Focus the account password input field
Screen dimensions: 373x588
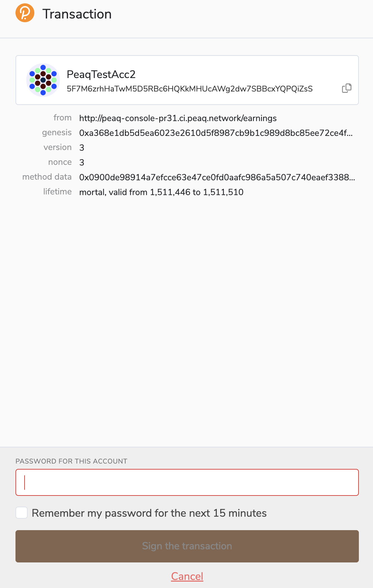(187, 482)
